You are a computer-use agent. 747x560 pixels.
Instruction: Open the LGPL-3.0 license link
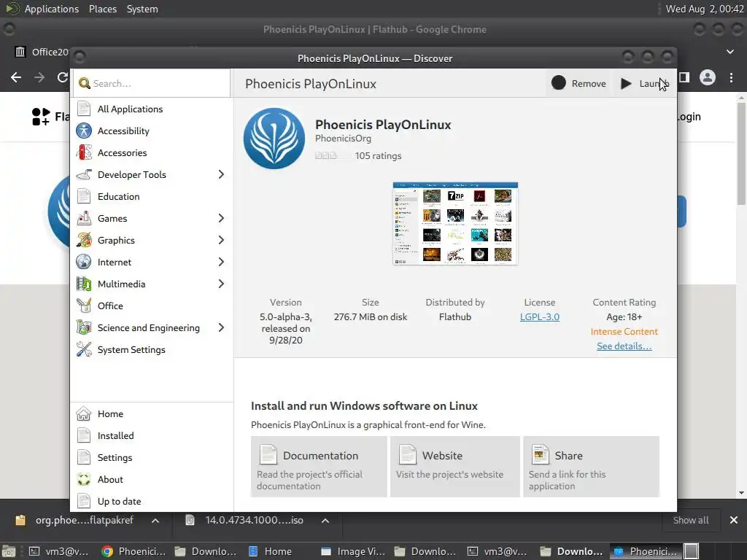(x=539, y=317)
